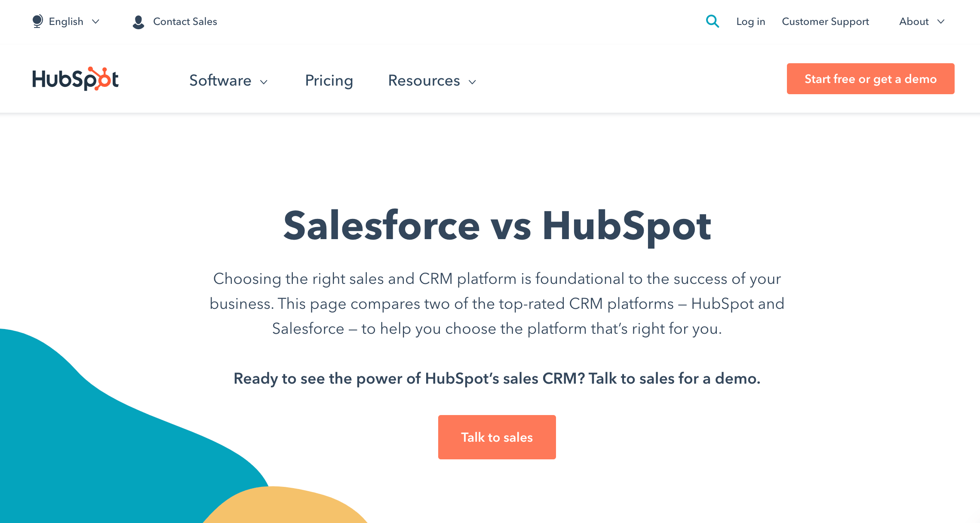The image size is (980, 523).
Task: Open the Log in link
Action: coord(751,22)
